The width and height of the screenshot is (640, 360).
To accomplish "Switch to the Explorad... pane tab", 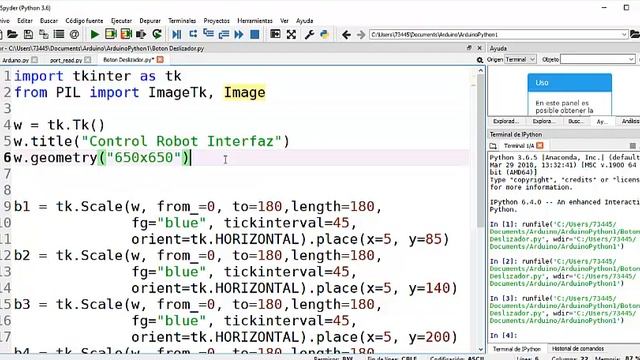I will click(x=505, y=121).
